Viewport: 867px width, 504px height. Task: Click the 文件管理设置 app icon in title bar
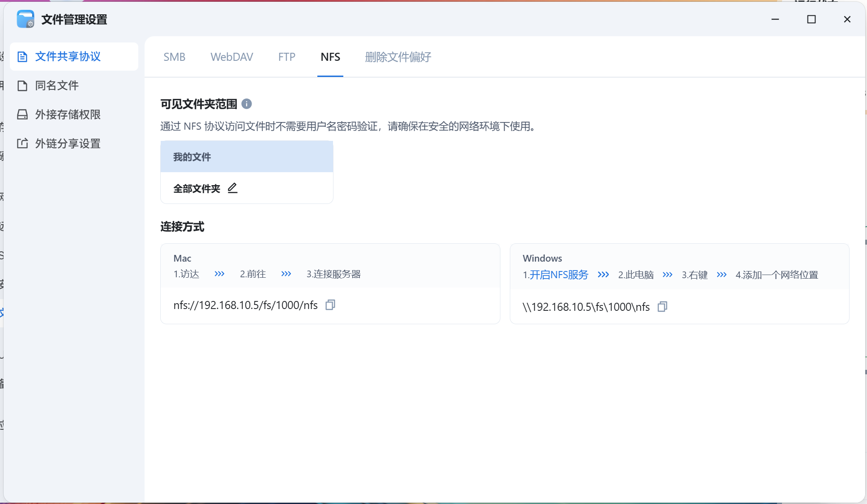[26, 19]
